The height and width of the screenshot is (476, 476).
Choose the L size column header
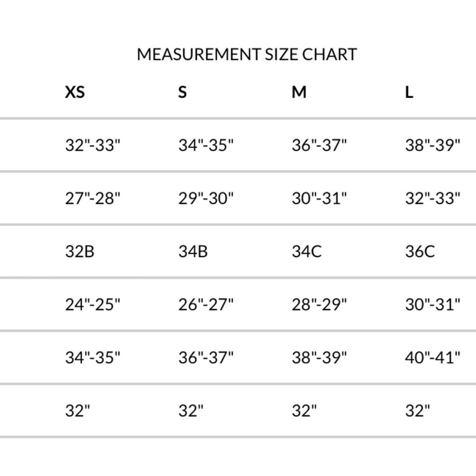click(x=409, y=93)
